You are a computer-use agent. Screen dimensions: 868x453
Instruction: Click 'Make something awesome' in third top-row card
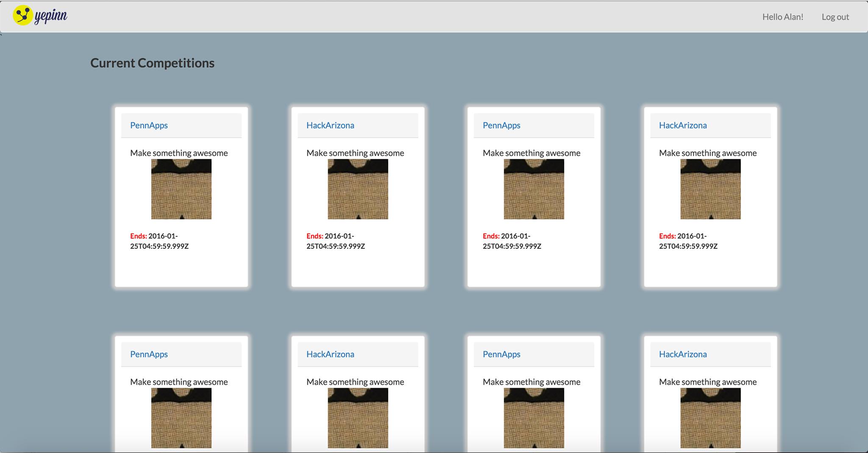(x=531, y=153)
